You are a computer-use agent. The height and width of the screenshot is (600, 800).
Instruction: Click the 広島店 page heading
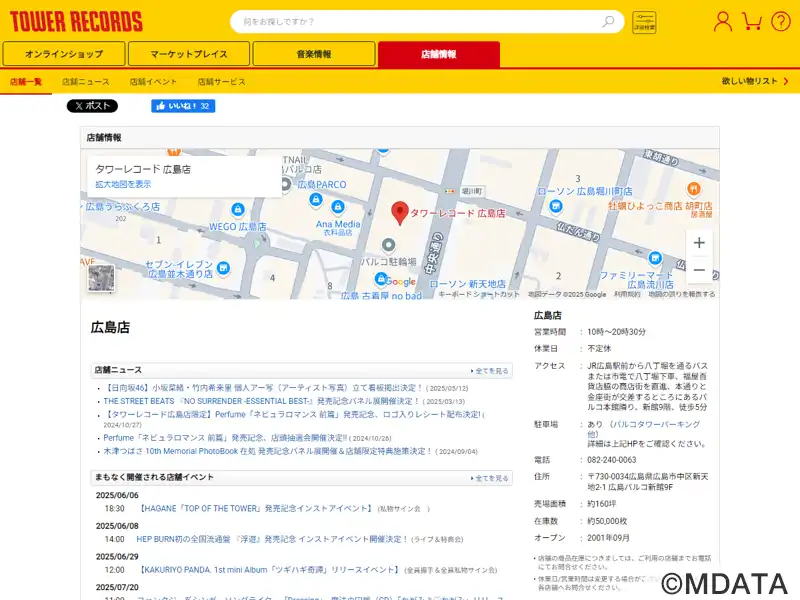[110, 327]
